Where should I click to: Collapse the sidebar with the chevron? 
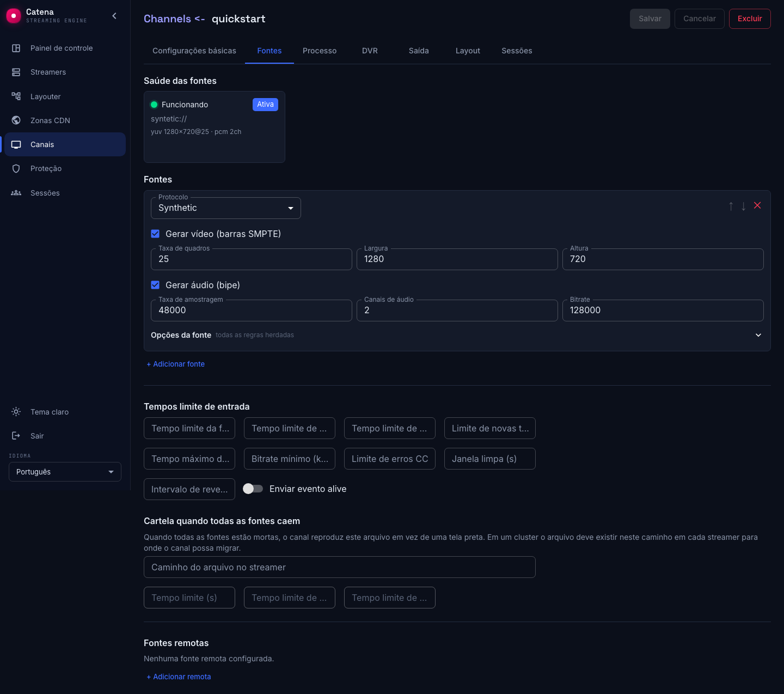click(114, 16)
